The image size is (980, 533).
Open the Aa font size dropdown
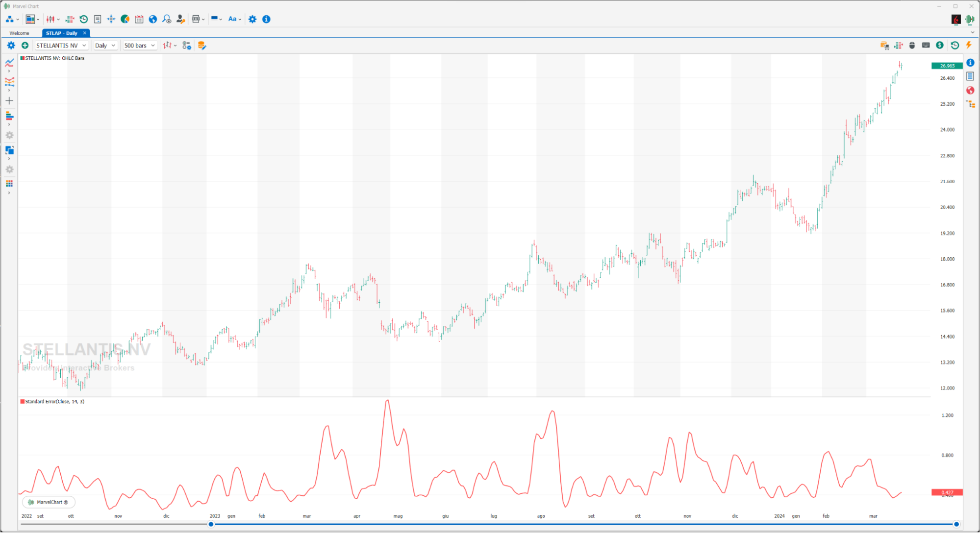pos(234,19)
